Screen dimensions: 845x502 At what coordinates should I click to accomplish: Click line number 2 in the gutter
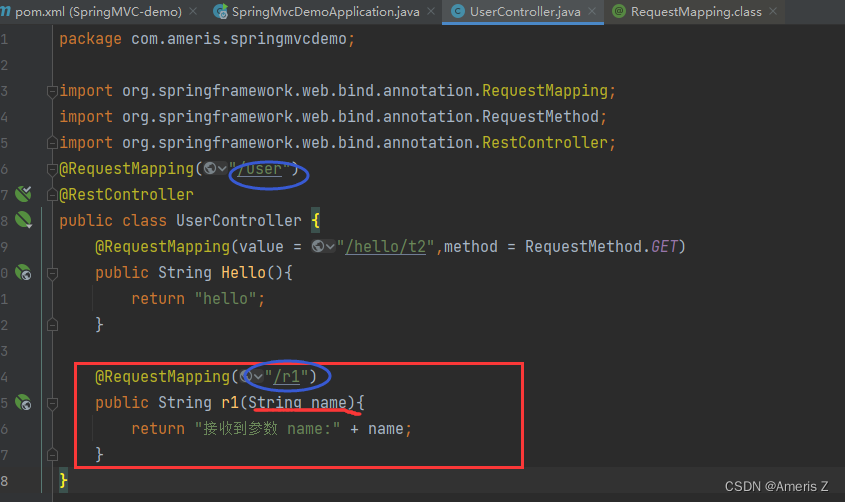pos(4,65)
